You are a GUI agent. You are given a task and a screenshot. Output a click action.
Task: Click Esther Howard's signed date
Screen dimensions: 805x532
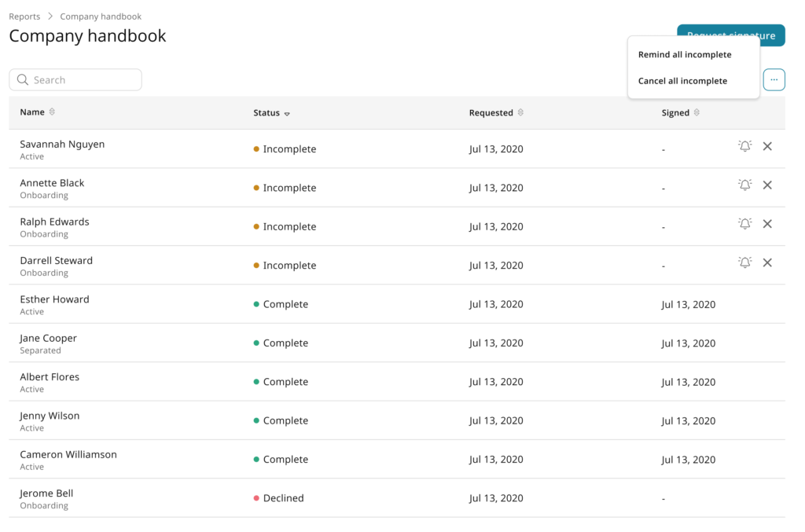pyautogui.click(x=688, y=304)
